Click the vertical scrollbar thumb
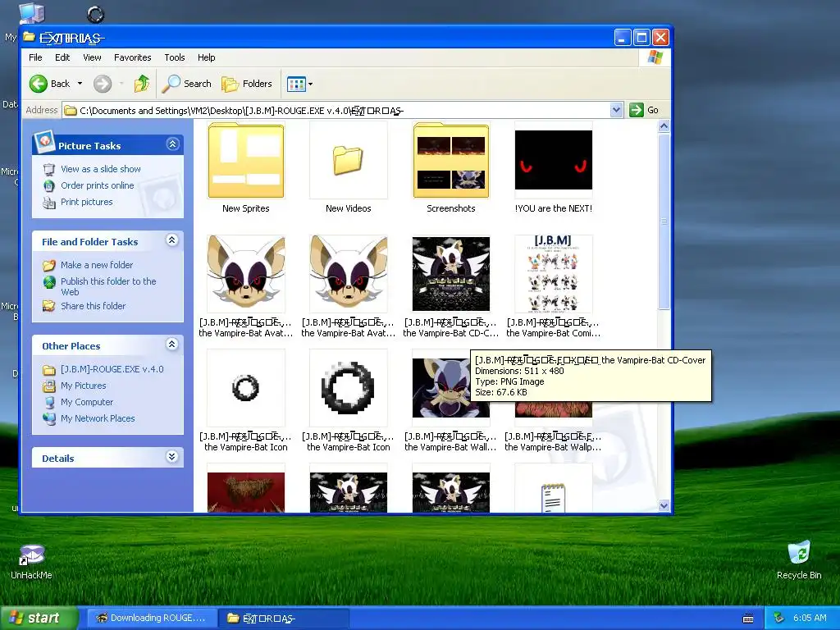Image resolution: width=840 pixels, height=630 pixels. [664, 221]
